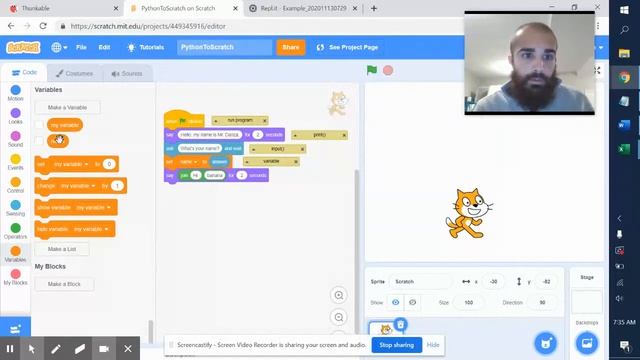Open dropdown in 'hide variable' block
The image size is (640, 360).
[91, 229]
